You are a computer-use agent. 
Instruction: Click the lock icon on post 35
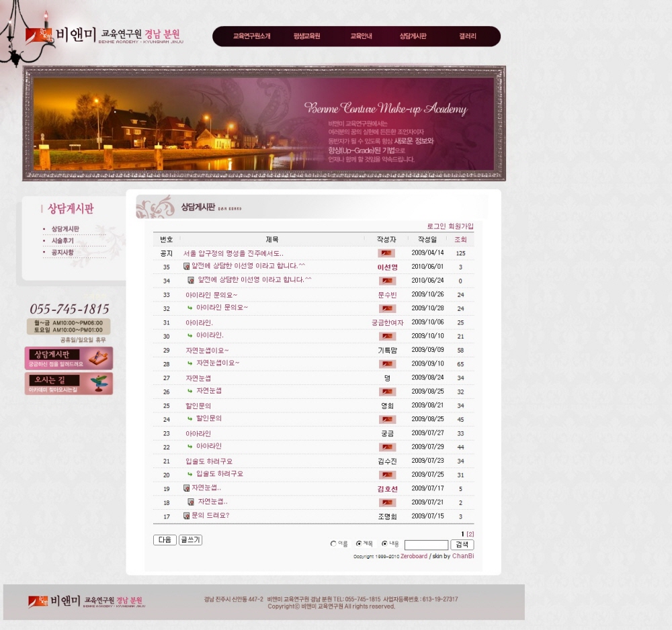[186, 267]
